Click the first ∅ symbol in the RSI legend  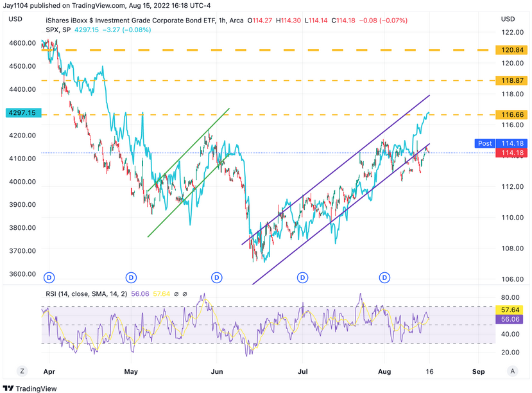pos(176,294)
